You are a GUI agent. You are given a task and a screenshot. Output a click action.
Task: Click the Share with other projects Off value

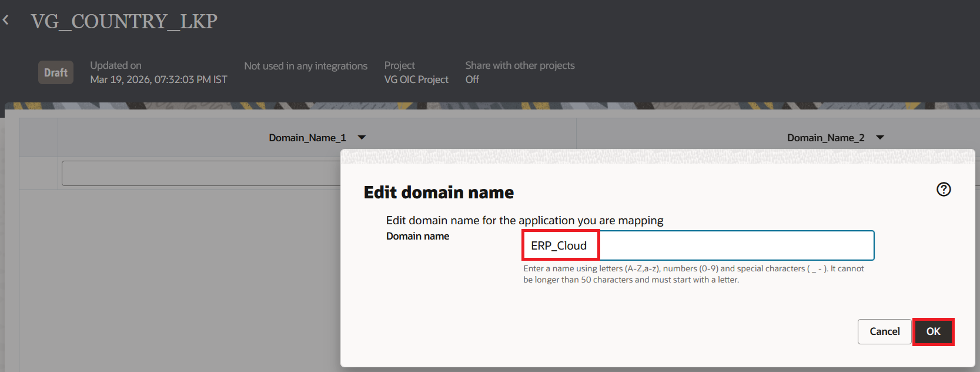(472, 79)
